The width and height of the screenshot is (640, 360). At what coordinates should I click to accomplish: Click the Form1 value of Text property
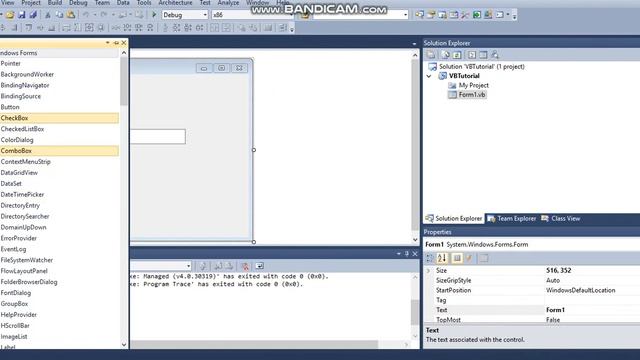click(555, 310)
